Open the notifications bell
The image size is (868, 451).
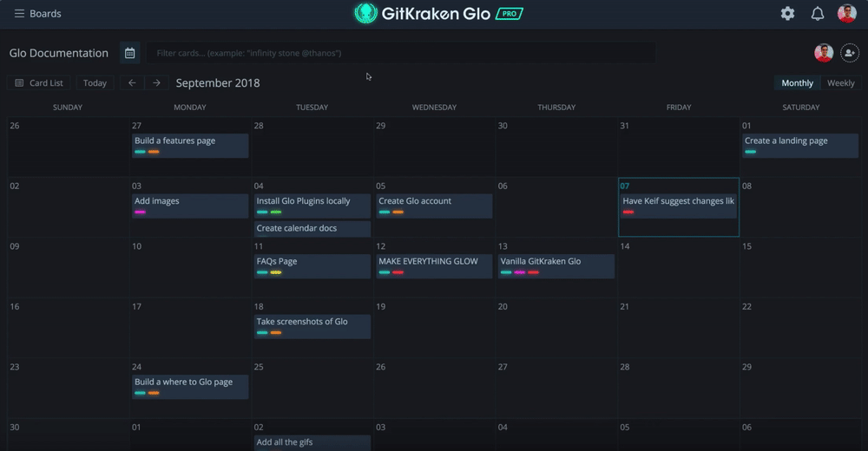point(817,14)
